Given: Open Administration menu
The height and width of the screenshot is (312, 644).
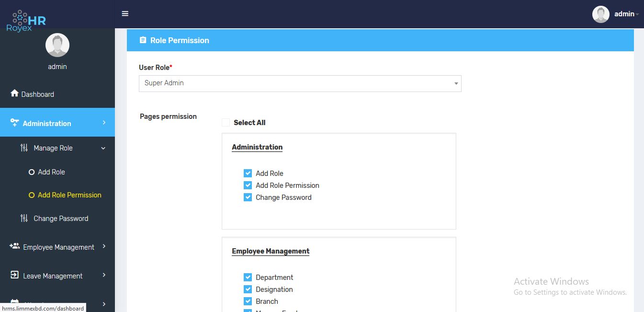Looking at the screenshot, I should coord(57,123).
